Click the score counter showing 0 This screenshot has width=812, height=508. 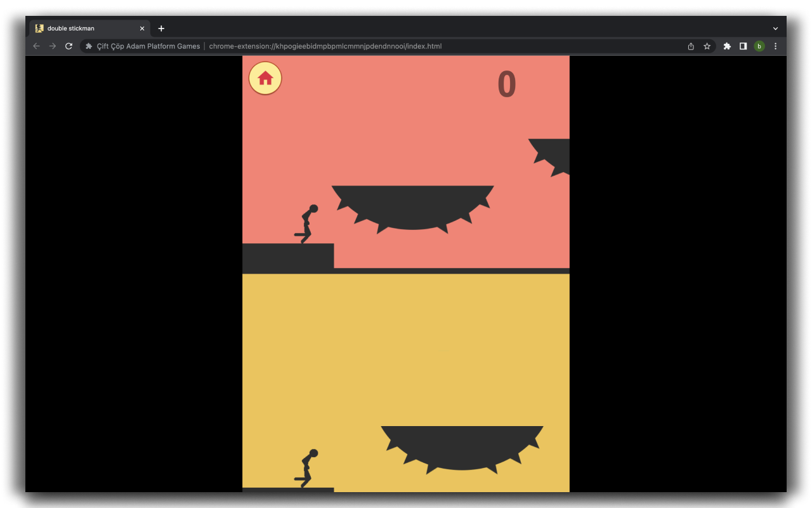(506, 84)
